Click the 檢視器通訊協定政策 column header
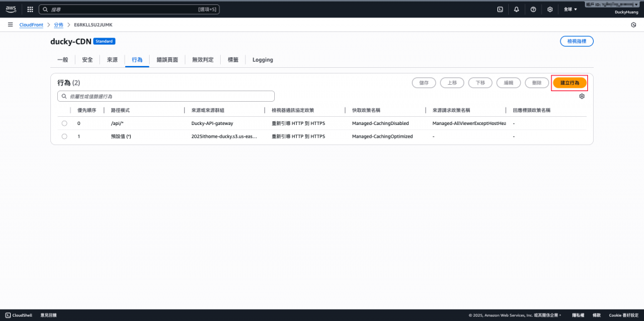The height and width of the screenshot is (321, 644). click(x=293, y=110)
